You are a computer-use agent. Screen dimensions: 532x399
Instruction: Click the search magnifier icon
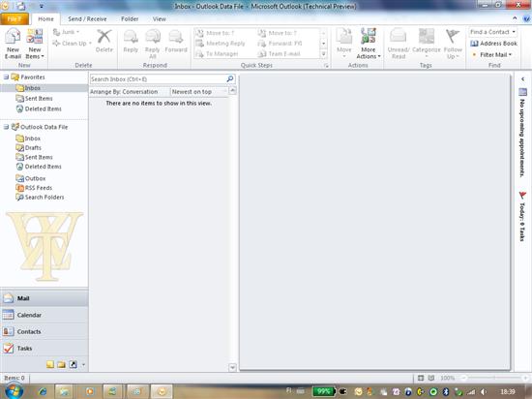230,78
